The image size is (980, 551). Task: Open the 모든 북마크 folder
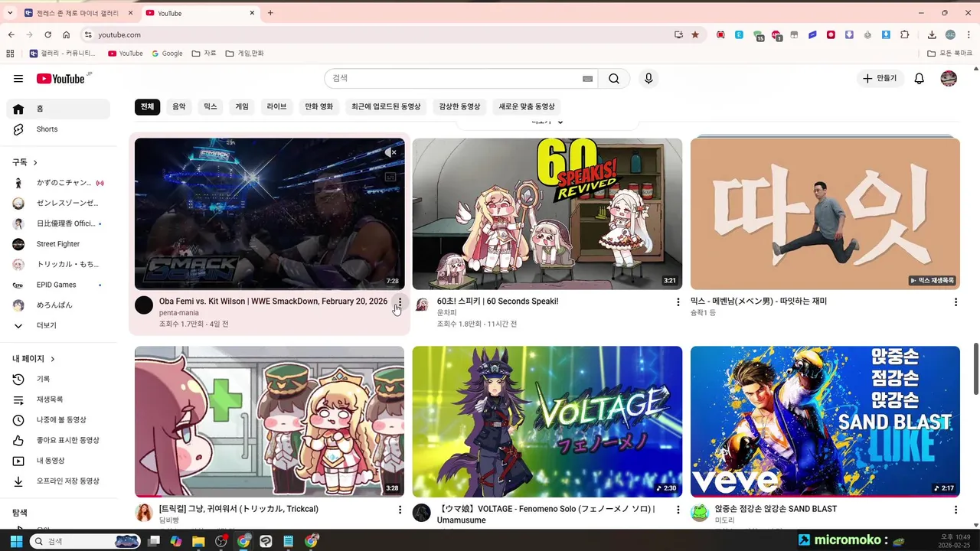(950, 54)
